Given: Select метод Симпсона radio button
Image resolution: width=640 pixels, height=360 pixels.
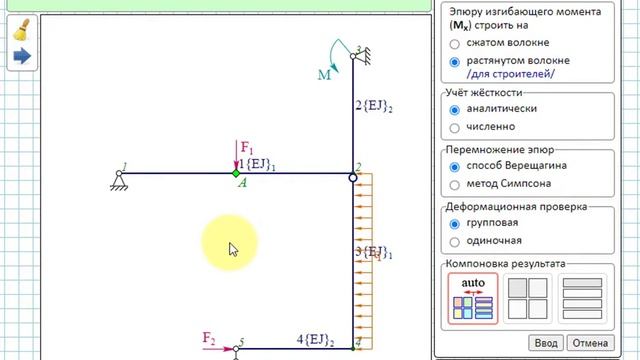Looking at the screenshot, I should [454, 185].
